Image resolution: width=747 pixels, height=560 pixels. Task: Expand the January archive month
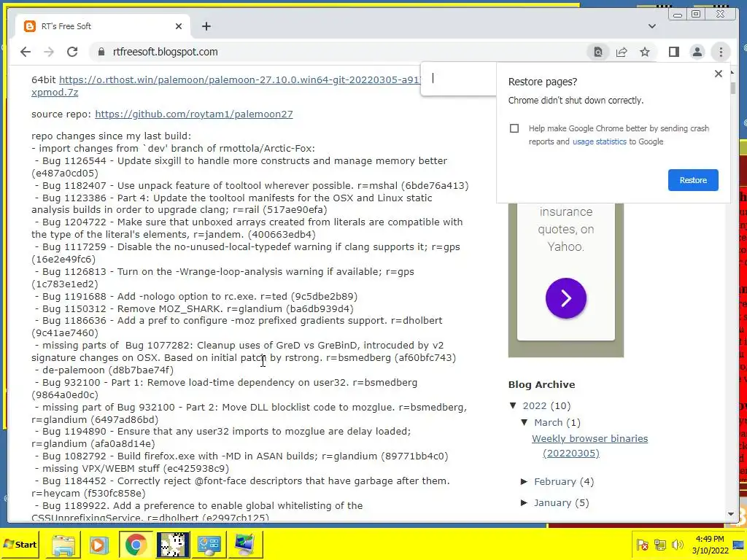[524, 502]
